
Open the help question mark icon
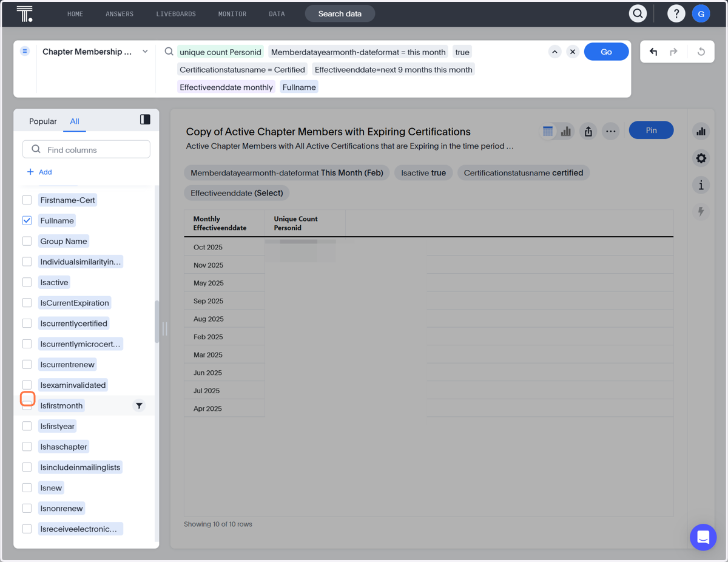tap(676, 13)
